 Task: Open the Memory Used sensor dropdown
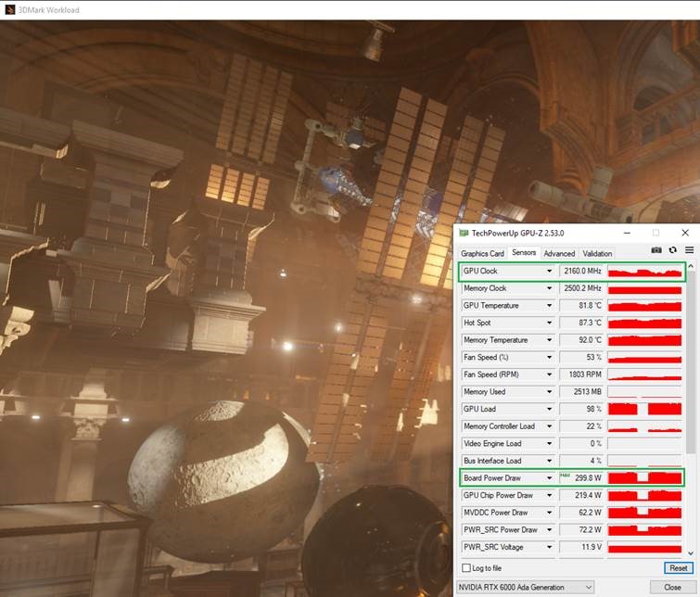pyautogui.click(x=549, y=391)
